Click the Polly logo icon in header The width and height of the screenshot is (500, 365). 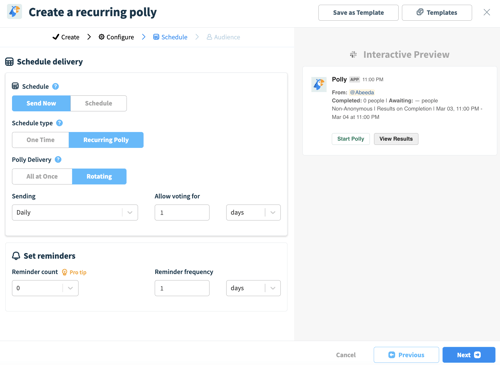coord(14,12)
